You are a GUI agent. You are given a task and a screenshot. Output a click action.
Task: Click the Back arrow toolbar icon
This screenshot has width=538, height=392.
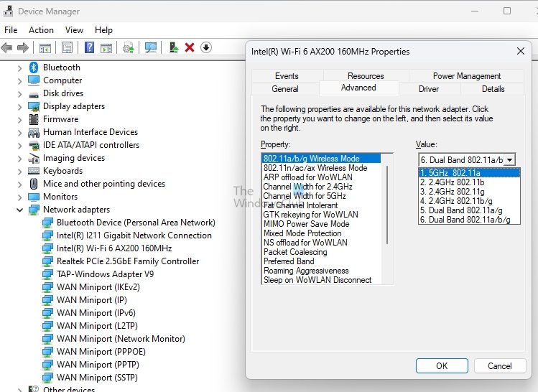pyautogui.click(x=7, y=47)
